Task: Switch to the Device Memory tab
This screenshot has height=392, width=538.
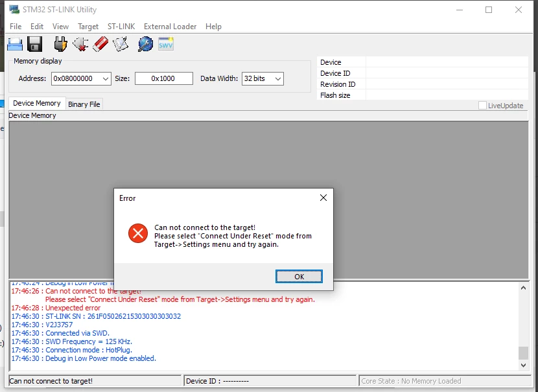Action: click(37, 103)
